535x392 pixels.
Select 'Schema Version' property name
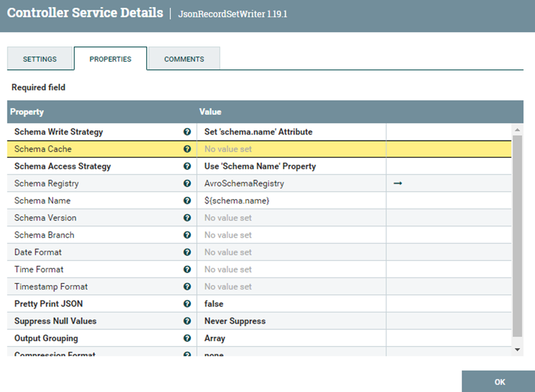pos(45,218)
